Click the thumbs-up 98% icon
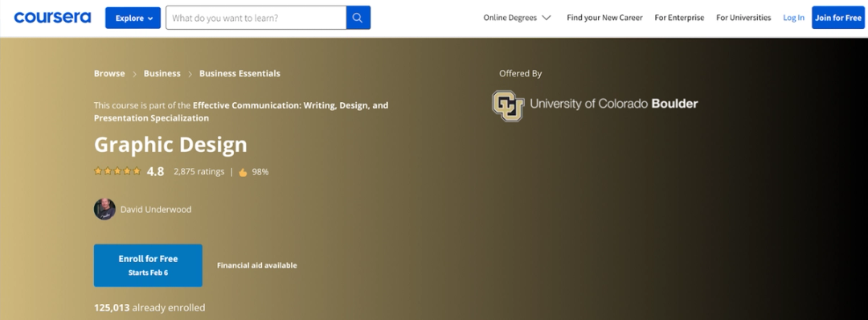The image size is (868, 320). point(243,172)
